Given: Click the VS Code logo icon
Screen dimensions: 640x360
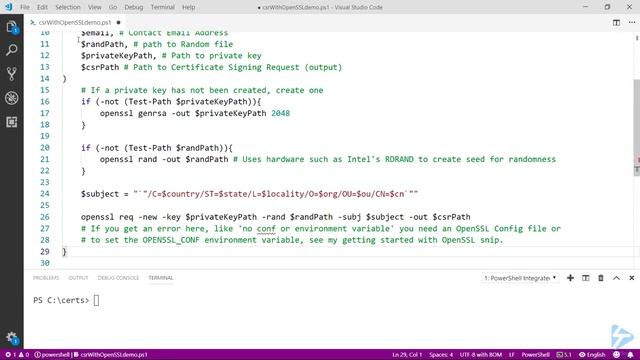Looking at the screenshot, I should (x=8, y=7).
